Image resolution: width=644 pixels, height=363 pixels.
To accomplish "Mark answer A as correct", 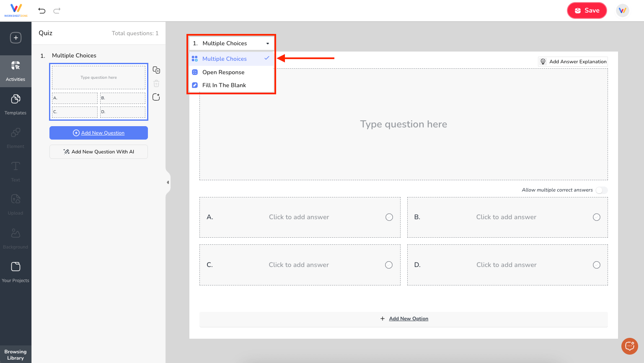I will coord(389,217).
